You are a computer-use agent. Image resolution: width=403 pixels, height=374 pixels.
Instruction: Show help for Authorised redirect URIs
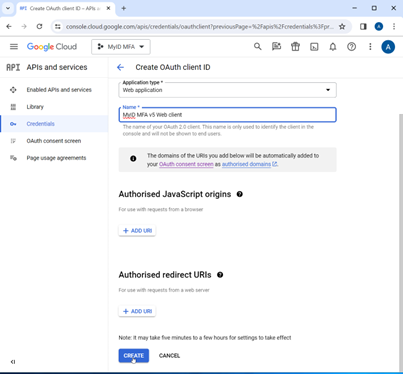click(x=220, y=275)
